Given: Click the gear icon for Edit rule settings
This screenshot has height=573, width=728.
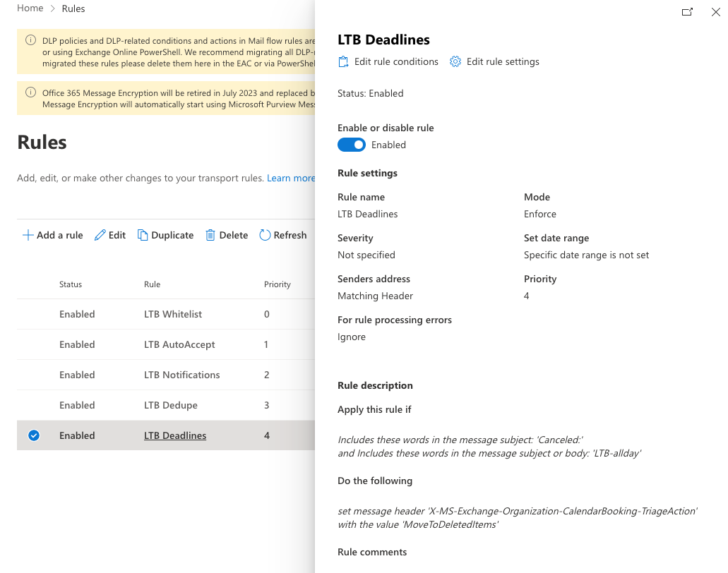Looking at the screenshot, I should point(455,61).
